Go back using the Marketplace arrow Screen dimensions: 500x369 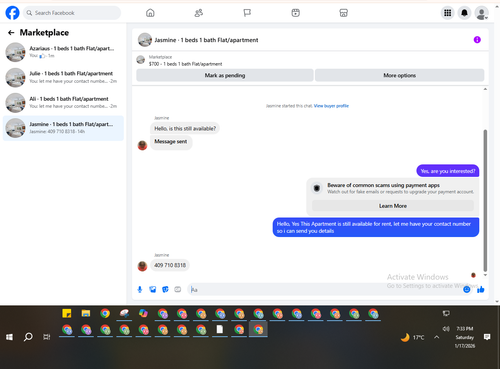tap(11, 32)
